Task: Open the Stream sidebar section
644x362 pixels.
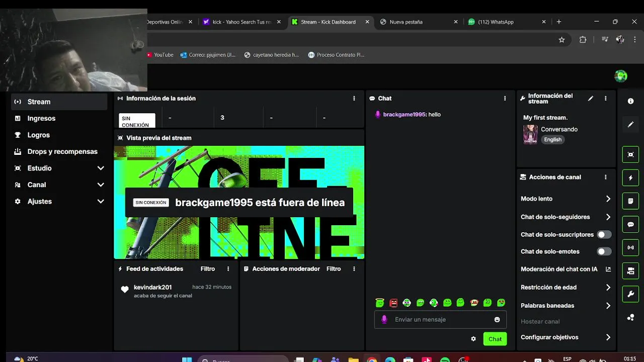Action: (x=59, y=102)
